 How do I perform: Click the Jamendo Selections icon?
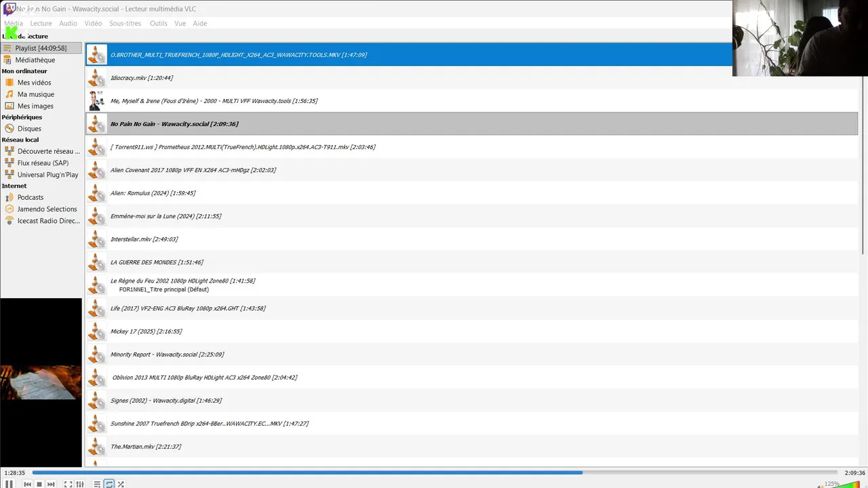tap(9, 209)
